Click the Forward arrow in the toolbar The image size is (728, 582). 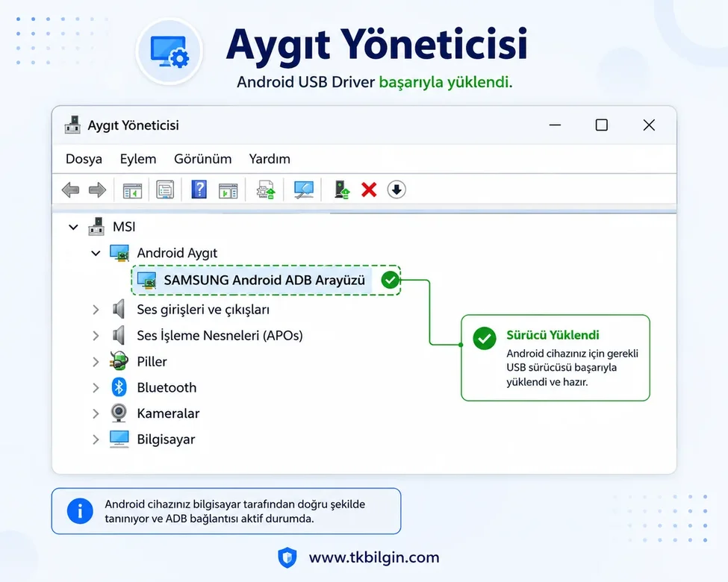point(97,190)
